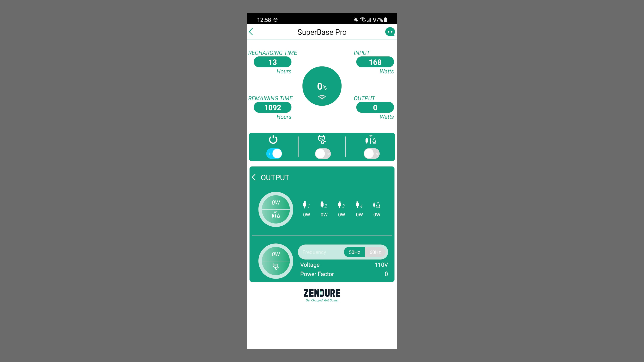Toggle the AC power switch on
The width and height of the screenshot is (644, 362).
tap(322, 154)
